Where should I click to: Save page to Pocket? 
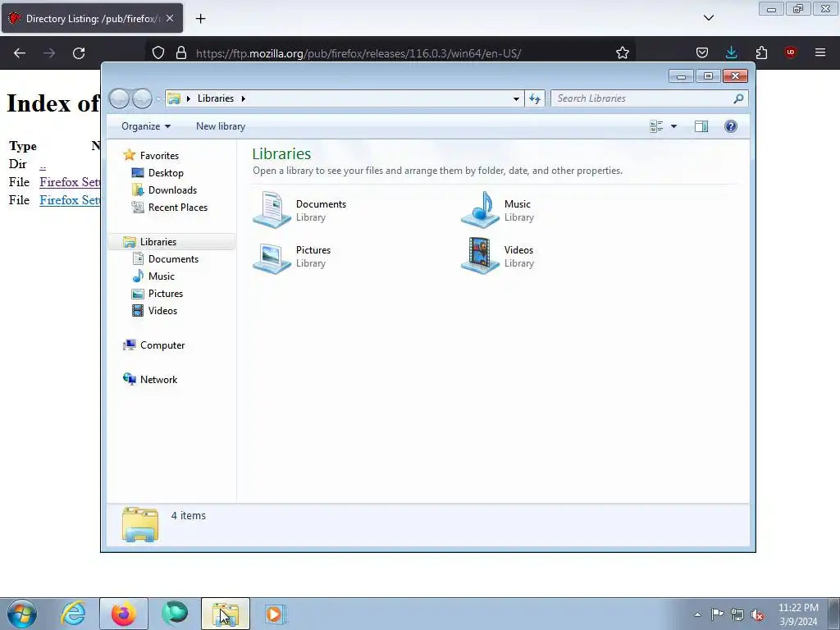tap(702, 53)
